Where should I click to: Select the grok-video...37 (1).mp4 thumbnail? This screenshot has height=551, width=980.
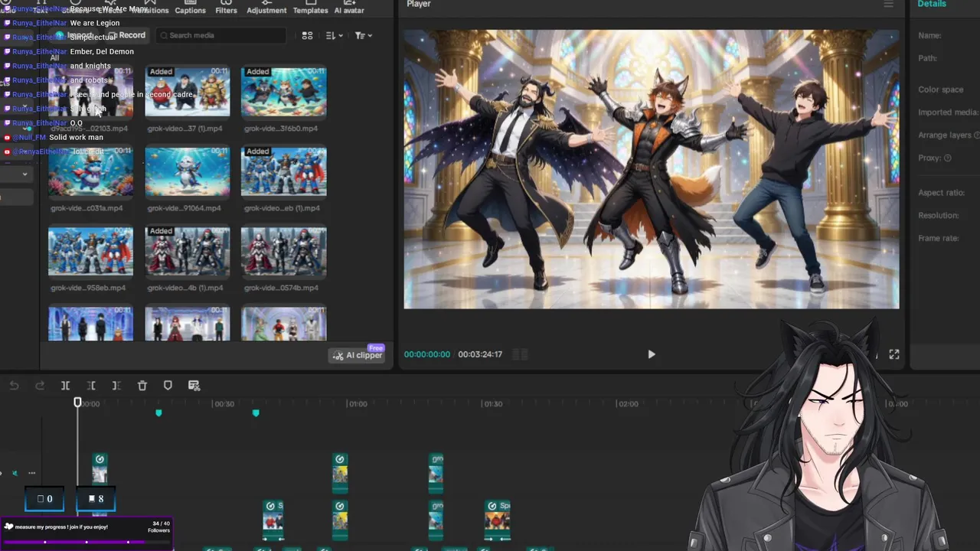[188, 92]
